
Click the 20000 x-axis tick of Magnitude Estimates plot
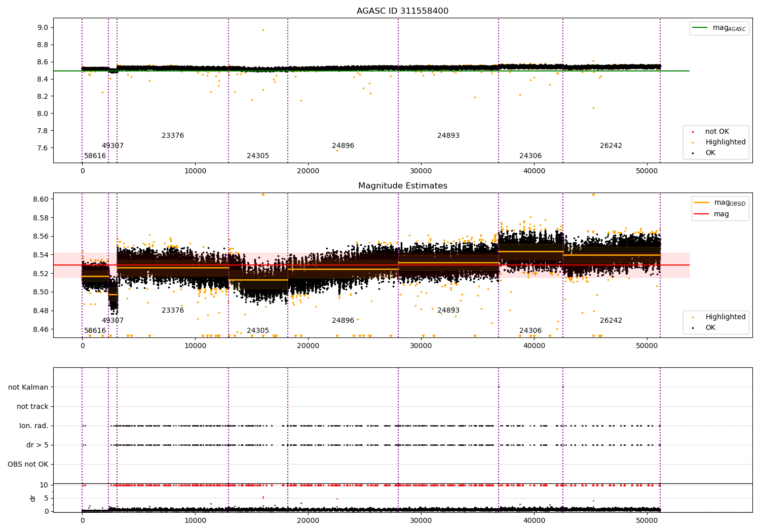(x=308, y=346)
